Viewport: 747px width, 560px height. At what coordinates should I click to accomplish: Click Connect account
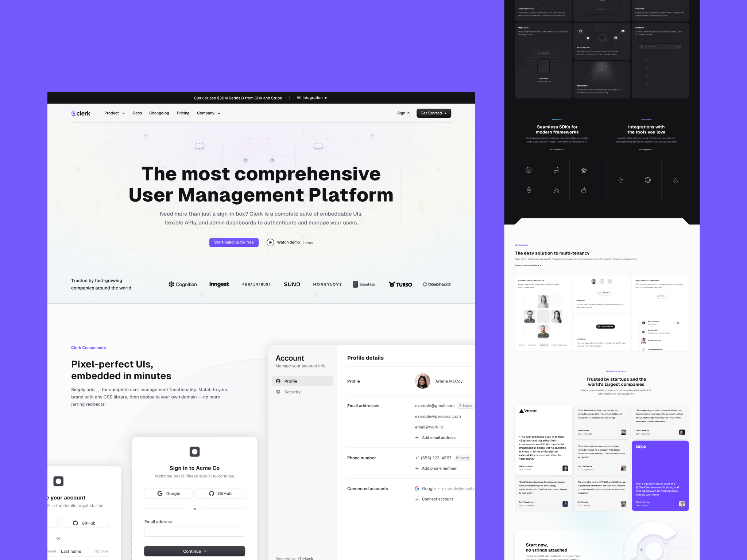tap(434, 499)
